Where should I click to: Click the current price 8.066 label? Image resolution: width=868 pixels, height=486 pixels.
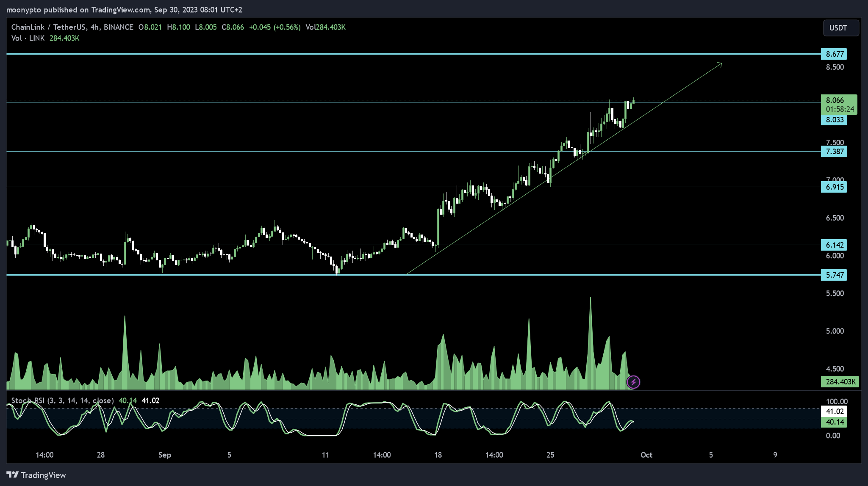[x=835, y=100]
